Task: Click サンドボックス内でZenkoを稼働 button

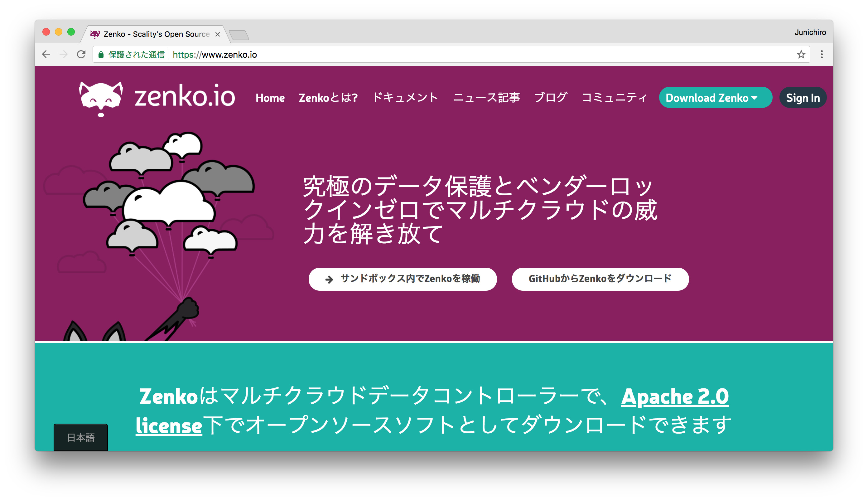Action: click(403, 279)
